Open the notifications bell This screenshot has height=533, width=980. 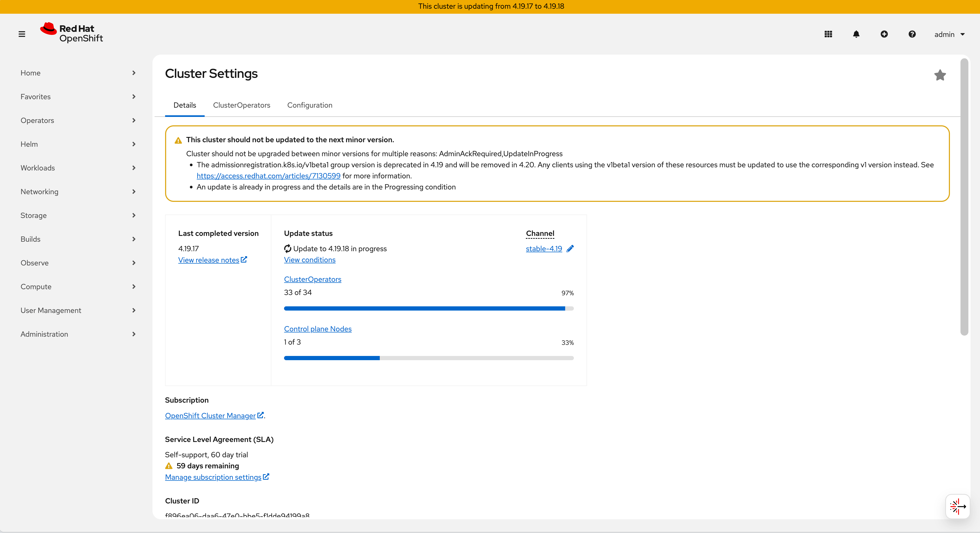pyautogui.click(x=856, y=34)
